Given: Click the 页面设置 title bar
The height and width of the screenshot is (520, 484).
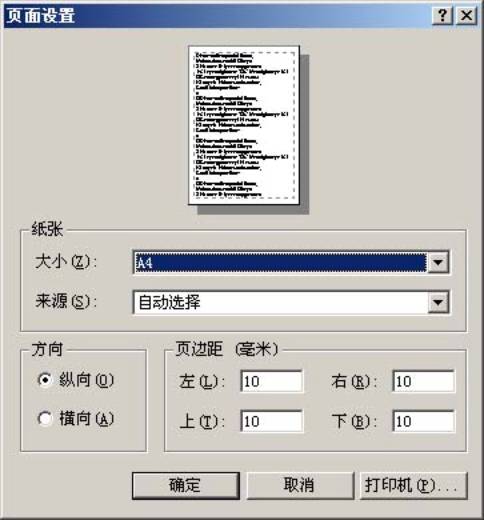Looking at the screenshot, I should coord(217,15).
